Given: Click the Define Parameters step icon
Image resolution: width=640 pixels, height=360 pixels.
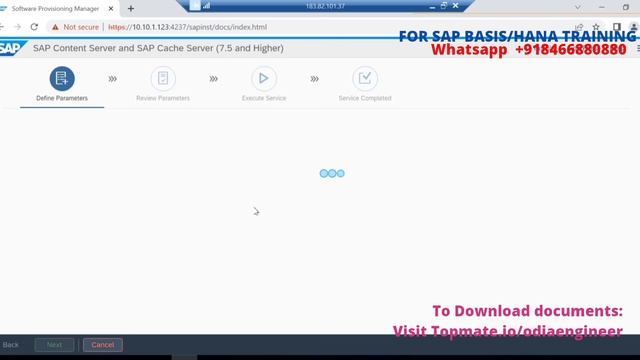Looking at the screenshot, I should (x=62, y=78).
